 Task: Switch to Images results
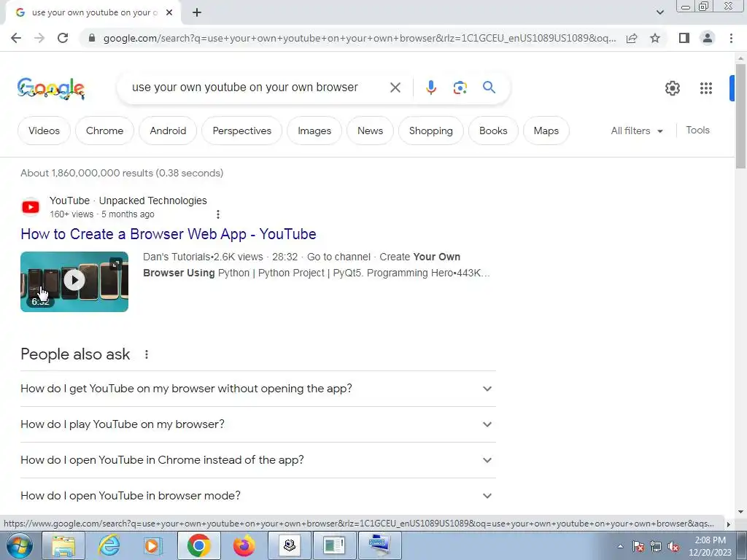(314, 131)
